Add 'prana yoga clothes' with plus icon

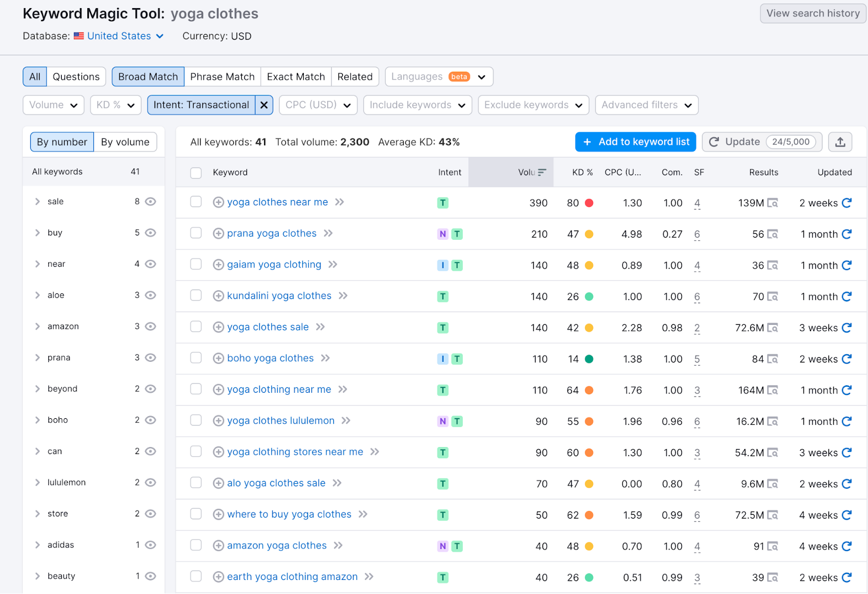[x=218, y=234]
